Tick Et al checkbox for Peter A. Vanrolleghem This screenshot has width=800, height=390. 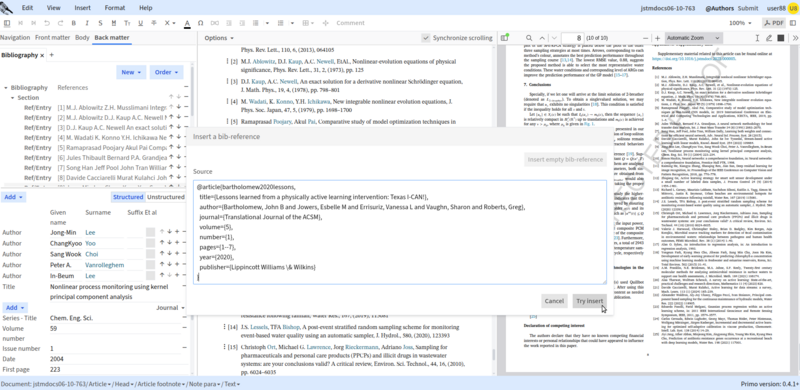(x=150, y=265)
